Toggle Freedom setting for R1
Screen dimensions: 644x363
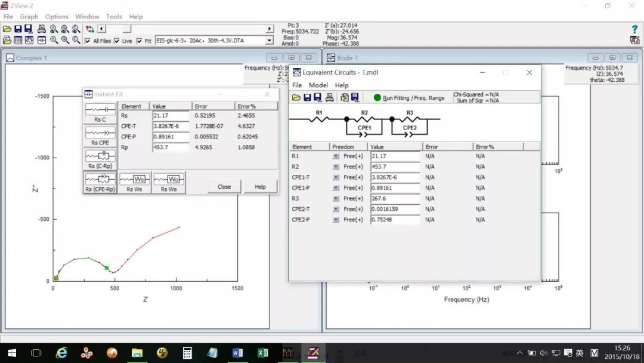click(x=336, y=156)
